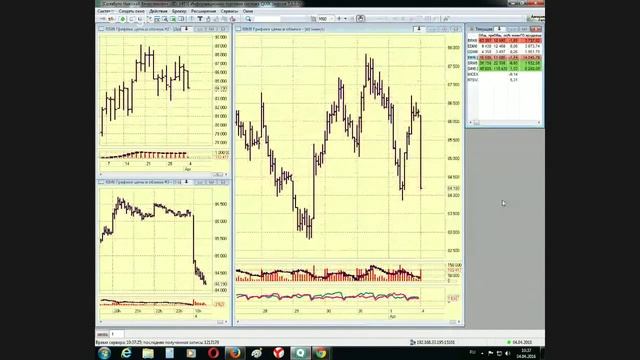640x360 pixels.
Task: Select the first green row in the quotes table
Action: 504,63
